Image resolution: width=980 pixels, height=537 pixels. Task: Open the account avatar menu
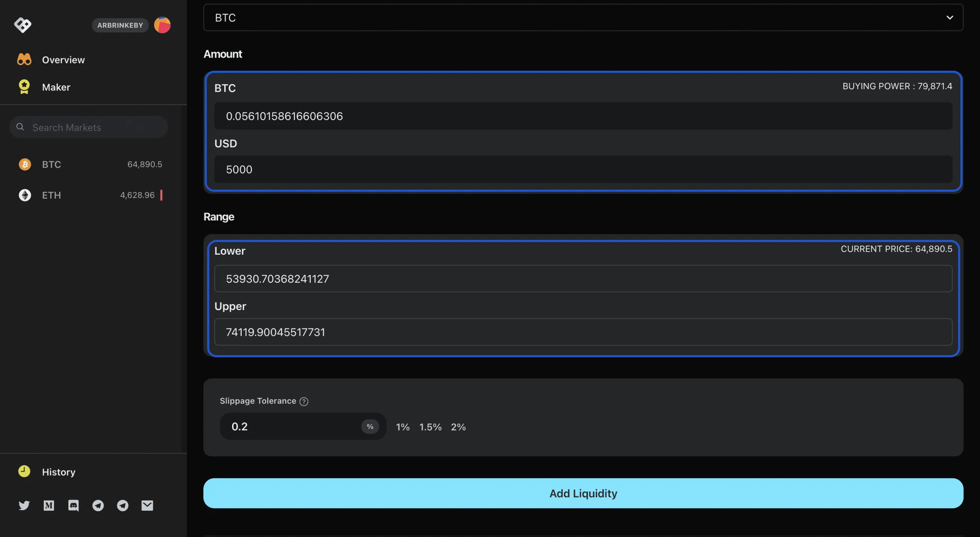click(162, 25)
